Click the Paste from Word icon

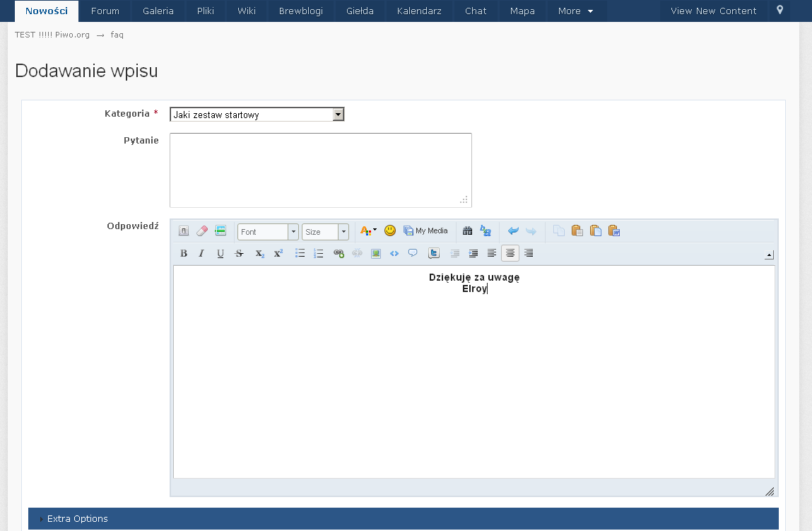point(614,231)
